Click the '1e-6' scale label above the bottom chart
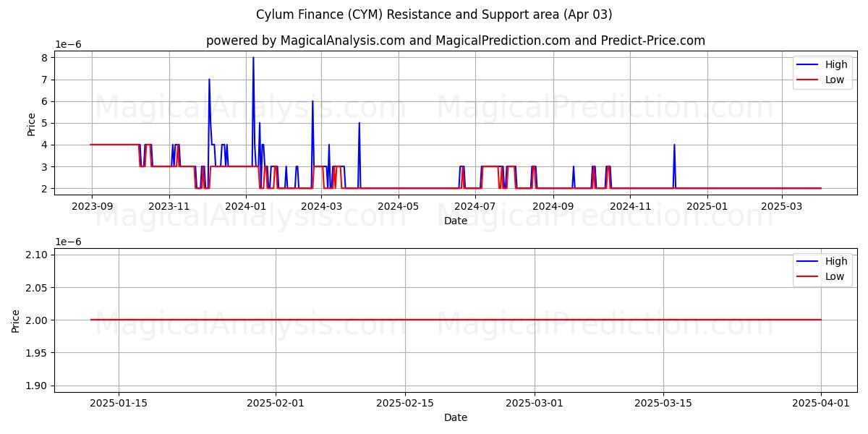 tap(68, 241)
